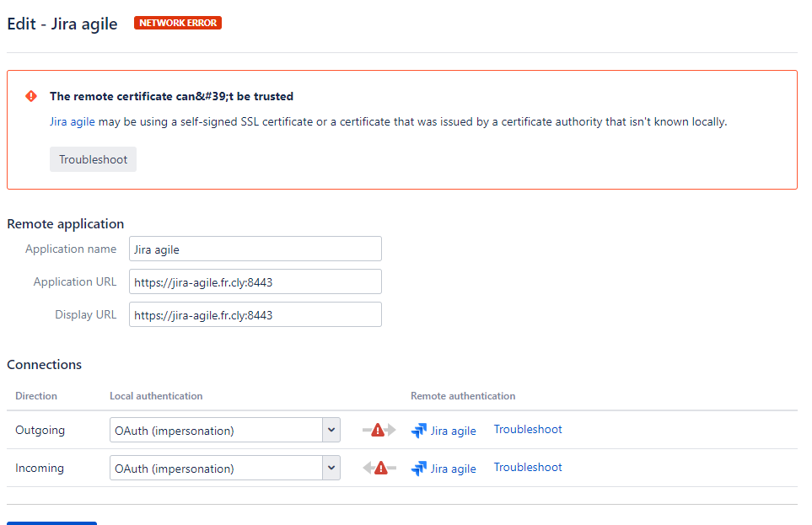Open the Jira agile link in the Outgoing row
Viewport: 812px width, 525px height.
pos(453,431)
